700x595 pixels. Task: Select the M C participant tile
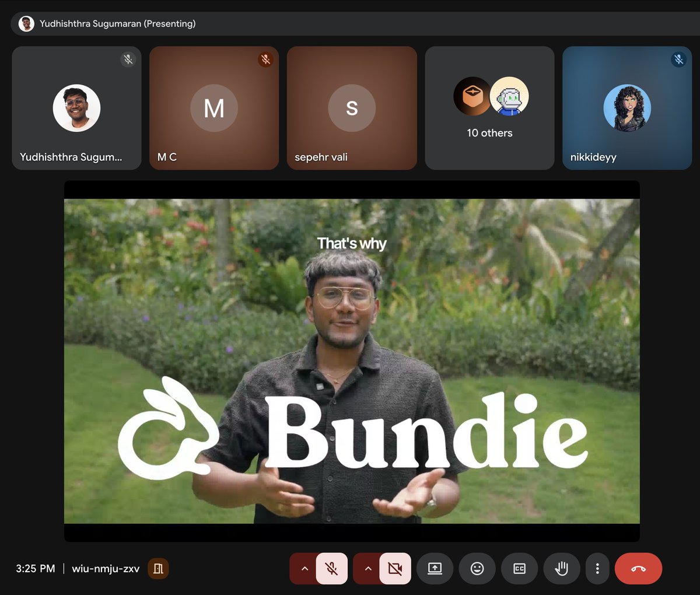[214, 108]
